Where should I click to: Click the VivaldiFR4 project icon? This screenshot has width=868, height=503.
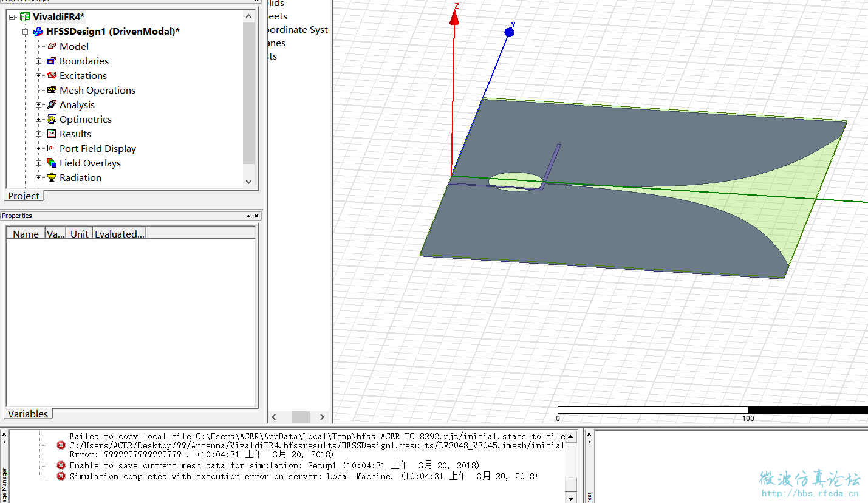[x=25, y=17]
